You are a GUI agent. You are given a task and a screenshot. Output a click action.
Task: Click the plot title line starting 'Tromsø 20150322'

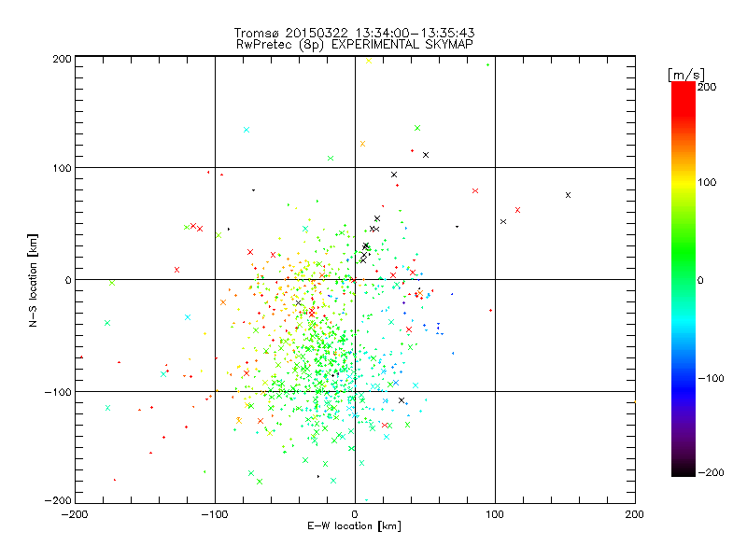coord(354,33)
